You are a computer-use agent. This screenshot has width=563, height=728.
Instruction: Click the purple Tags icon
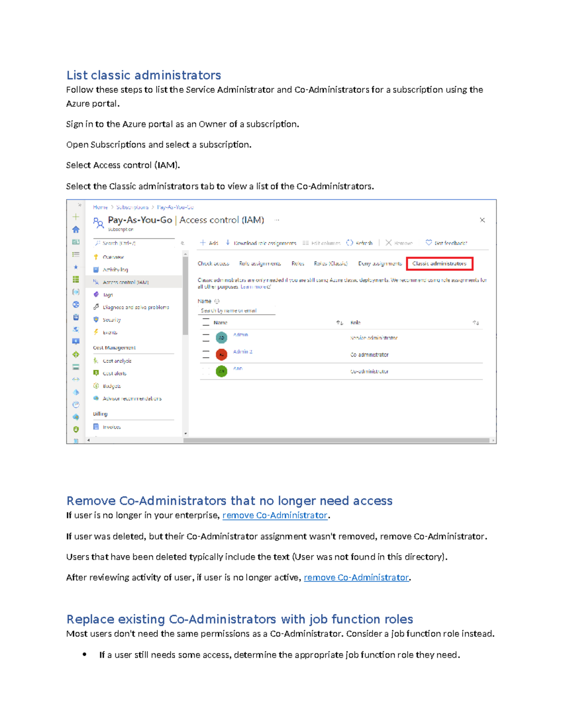click(96, 294)
